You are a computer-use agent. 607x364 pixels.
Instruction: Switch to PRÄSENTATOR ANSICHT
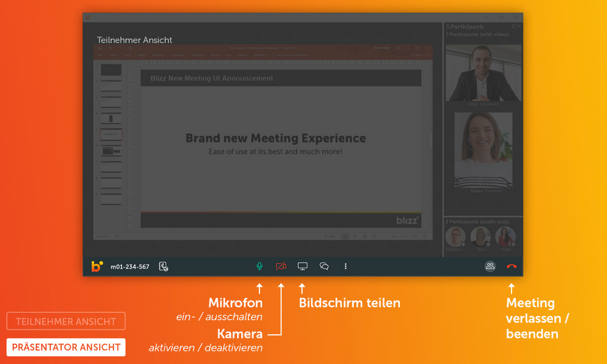(66, 347)
